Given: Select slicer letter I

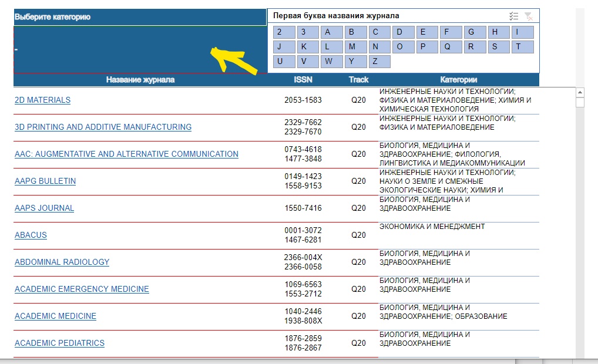Looking at the screenshot, I should (x=522, y=32).
